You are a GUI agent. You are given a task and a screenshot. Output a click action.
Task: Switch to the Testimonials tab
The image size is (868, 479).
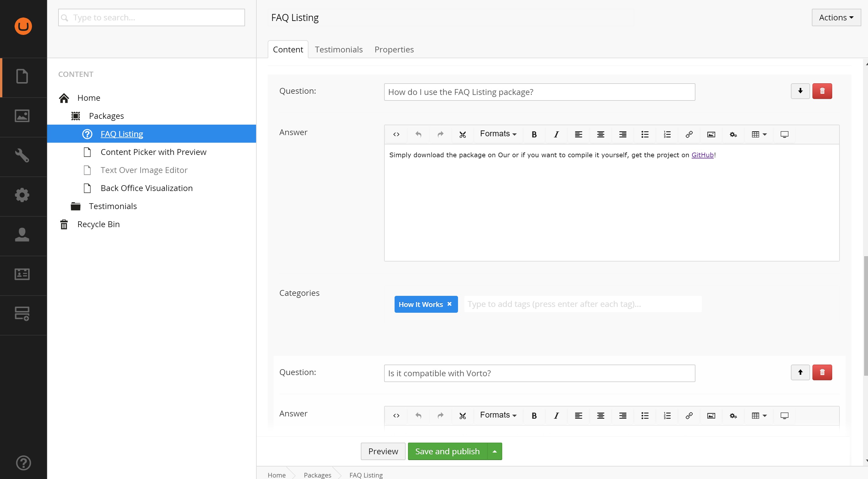tap(339, 50)
